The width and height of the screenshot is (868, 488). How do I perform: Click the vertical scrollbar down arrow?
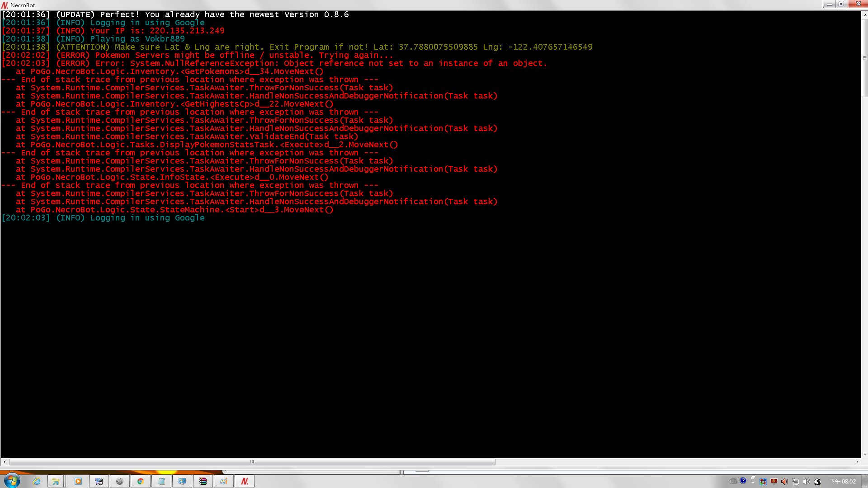pos(864,455)
